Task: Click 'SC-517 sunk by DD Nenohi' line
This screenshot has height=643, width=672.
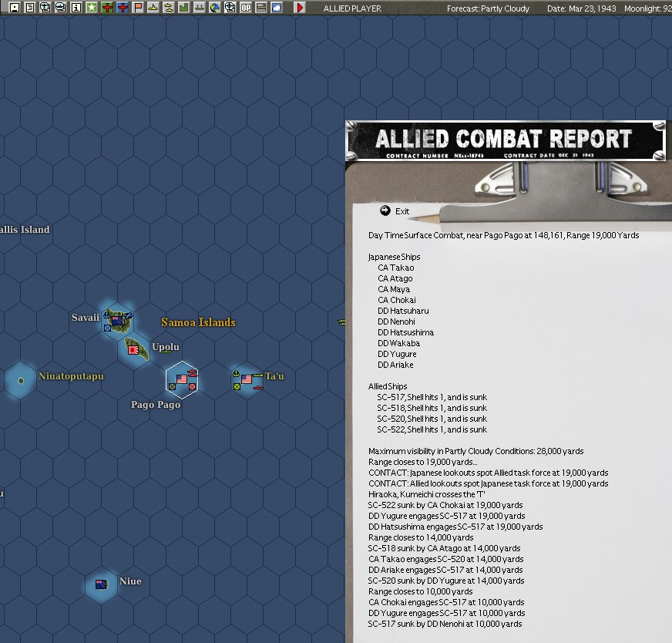Action: point(445,624)
